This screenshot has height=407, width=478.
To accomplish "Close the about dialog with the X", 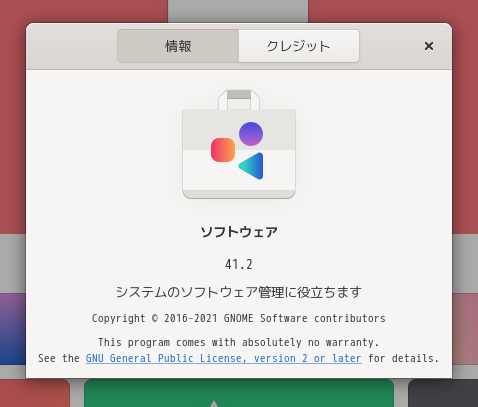I will tap(429, 46).
